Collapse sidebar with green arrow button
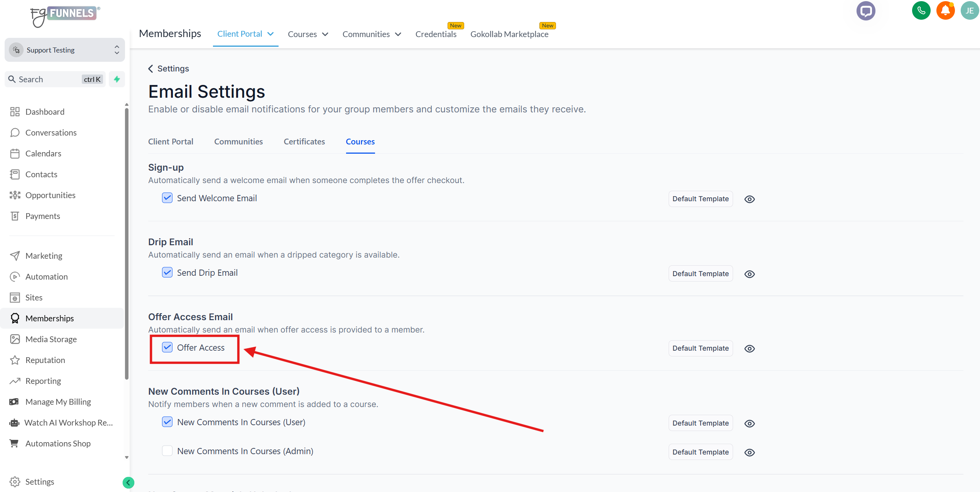 point(128,482)
